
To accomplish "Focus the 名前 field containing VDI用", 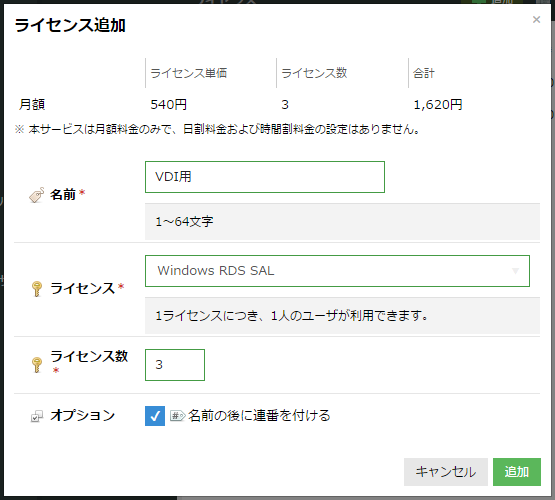I will point(265,177).
